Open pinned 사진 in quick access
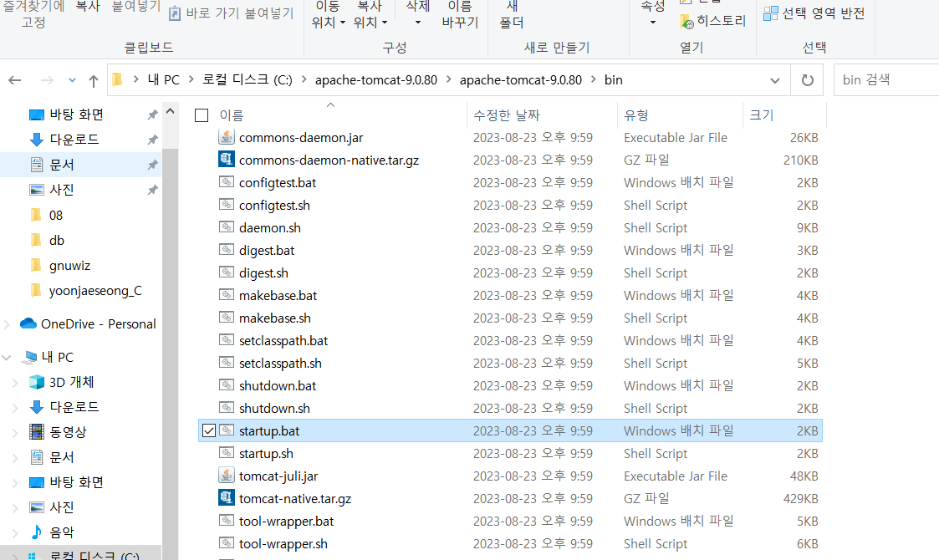 coord(62,190)
